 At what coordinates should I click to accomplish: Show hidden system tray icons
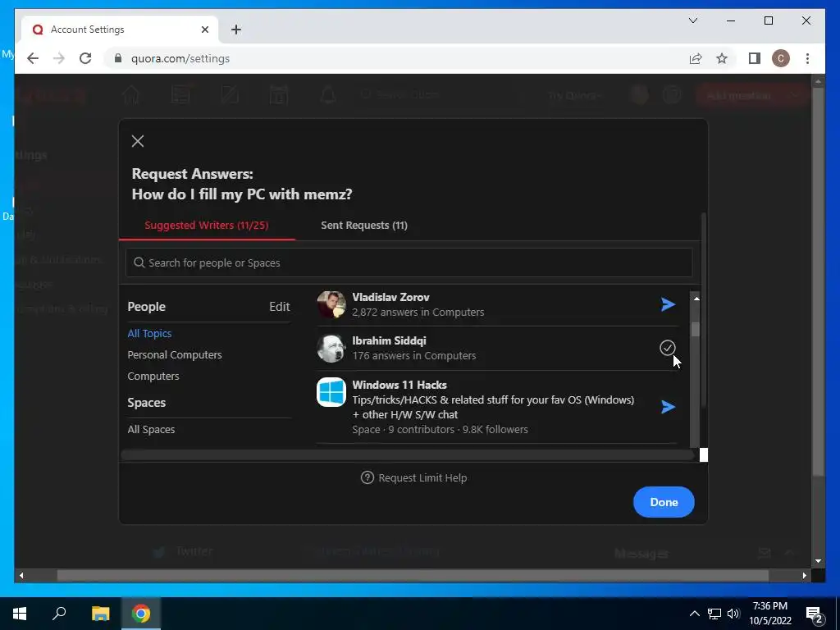click(694, 614)
